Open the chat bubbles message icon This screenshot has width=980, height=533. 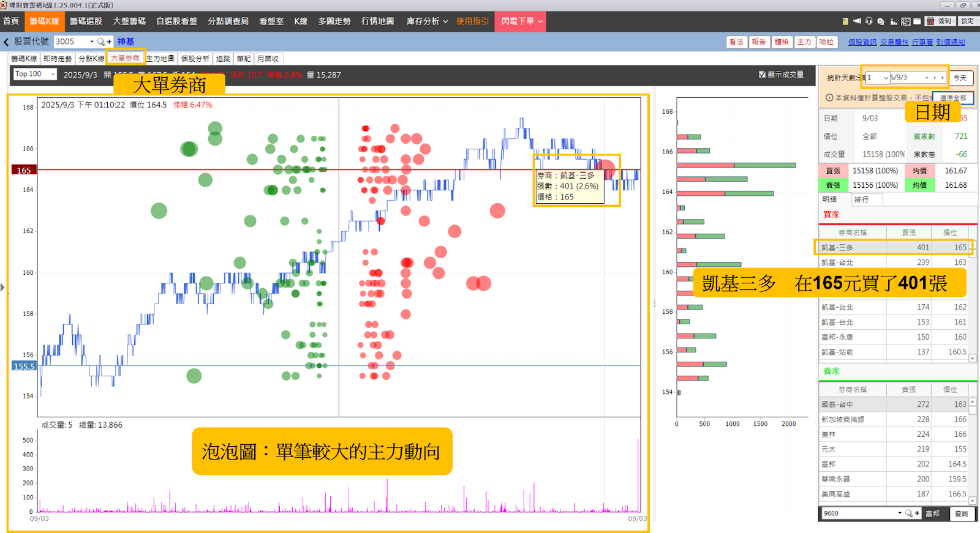click(881, 21)
